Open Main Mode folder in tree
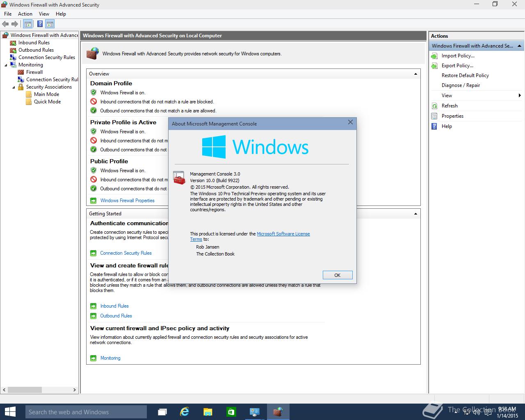Screen dimensions: 525x420 (46, 94)
